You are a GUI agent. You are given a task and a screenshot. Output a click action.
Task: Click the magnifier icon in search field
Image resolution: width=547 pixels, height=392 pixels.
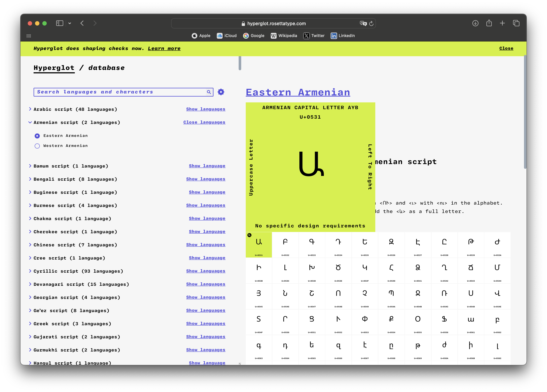click(209, 92)
